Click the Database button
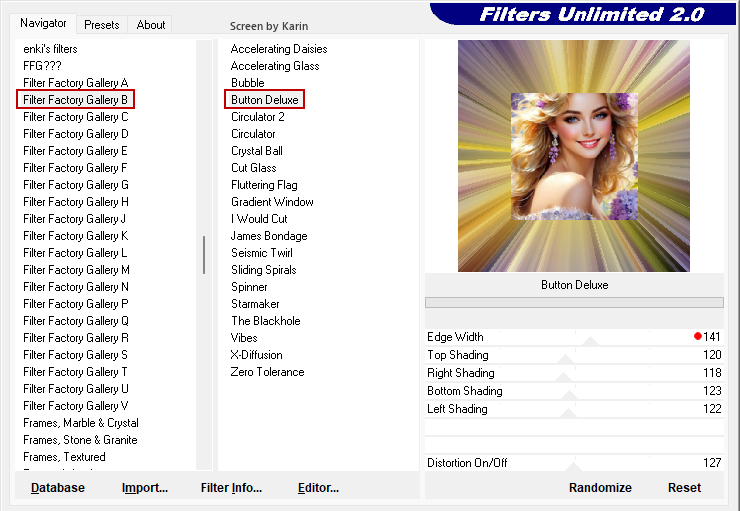 click(x=58, y=488)
